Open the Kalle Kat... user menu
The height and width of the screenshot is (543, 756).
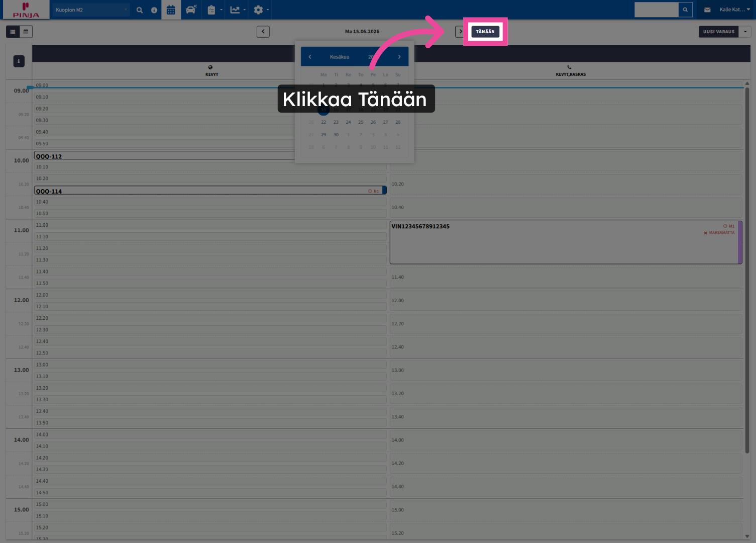tap(734, 10)
